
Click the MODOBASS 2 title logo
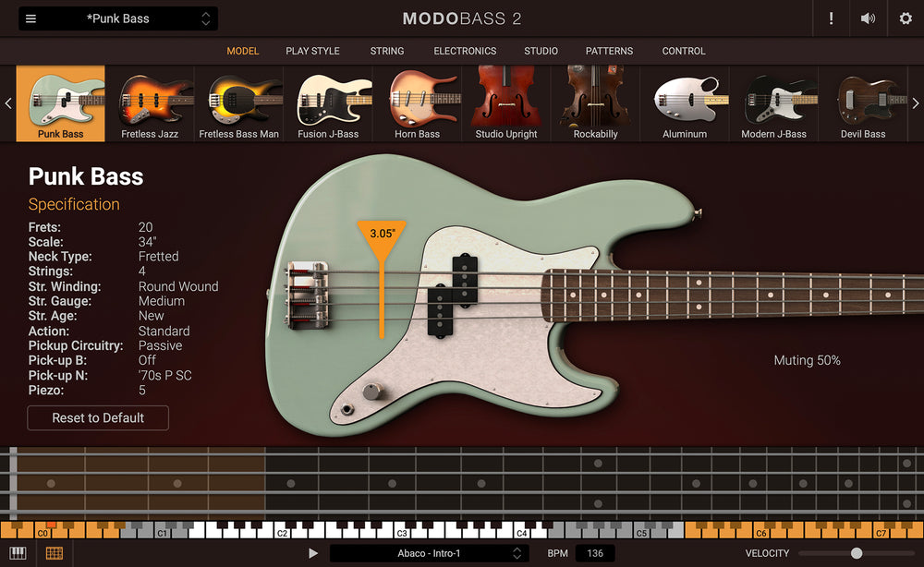[462, 18]
